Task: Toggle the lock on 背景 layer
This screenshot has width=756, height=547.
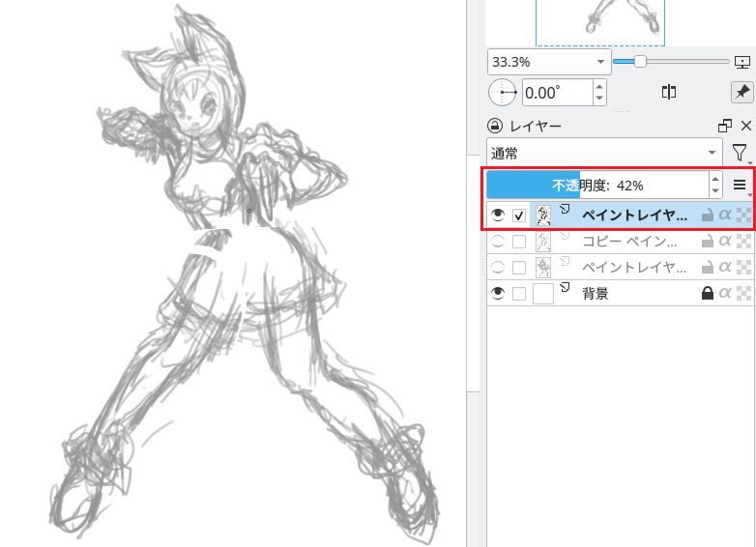Action: pyautogui.click(x=708, y=294)
